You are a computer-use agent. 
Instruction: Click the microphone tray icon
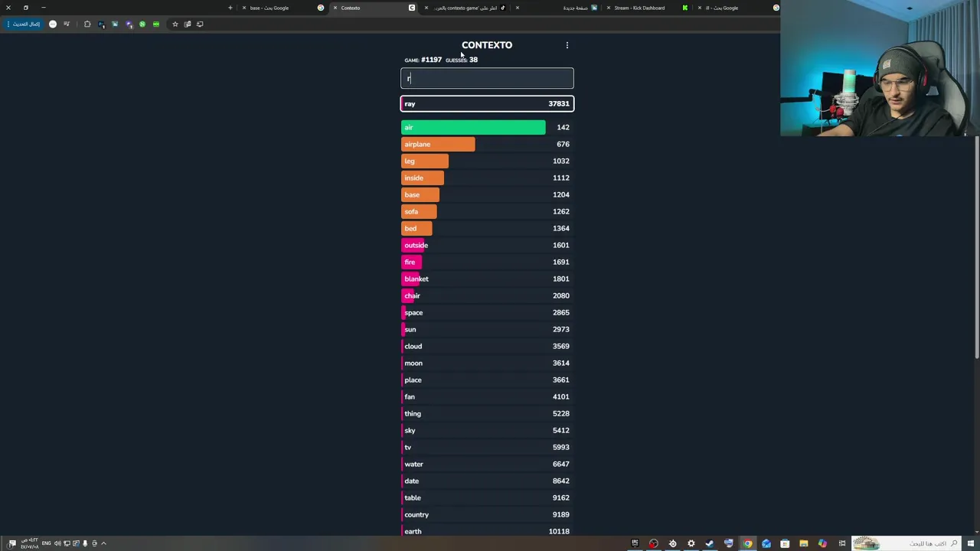pos(85,543)
